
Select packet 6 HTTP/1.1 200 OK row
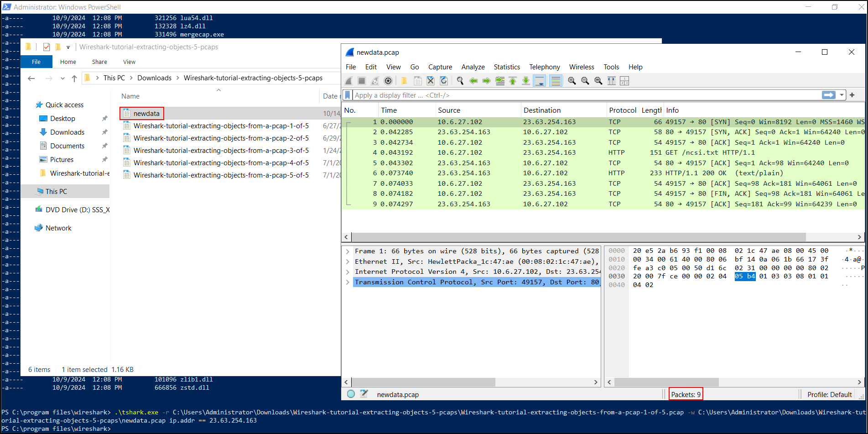[x=603, y=173]
